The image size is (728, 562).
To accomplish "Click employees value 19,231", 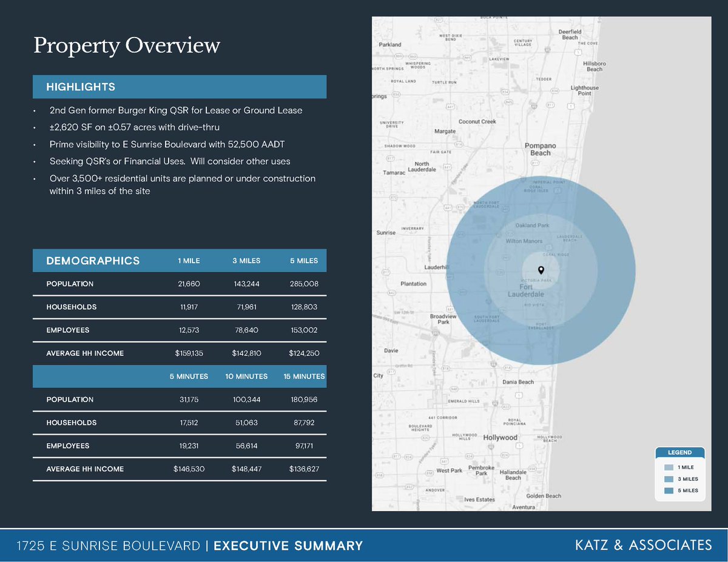I will point(189,446).
